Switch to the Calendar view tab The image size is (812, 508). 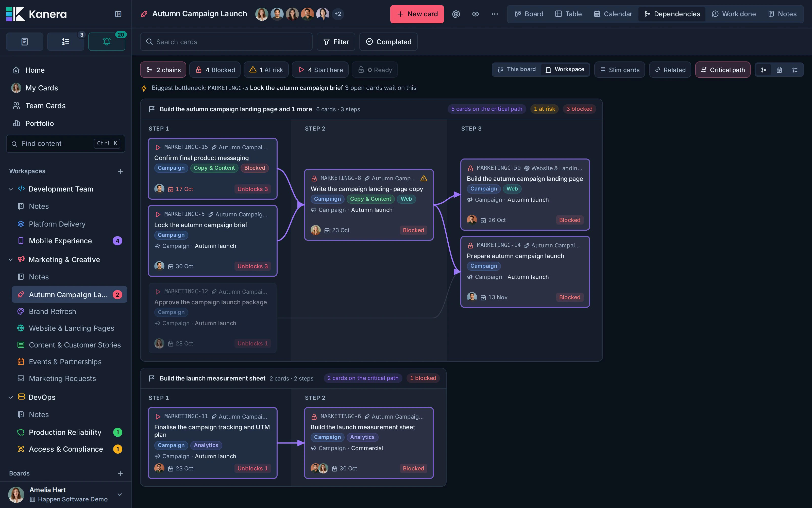pos(613,14)
